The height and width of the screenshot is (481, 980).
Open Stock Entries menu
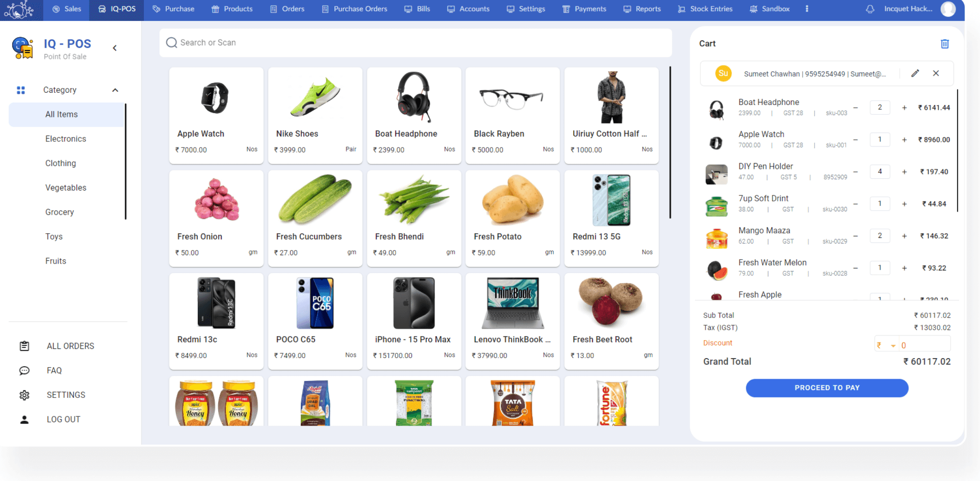pos(705,9)
